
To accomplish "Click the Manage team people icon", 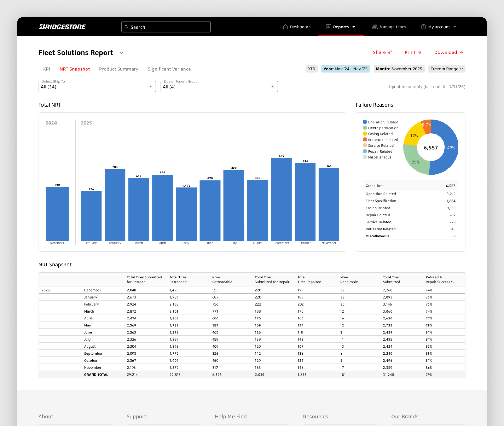I will (374, 27).
